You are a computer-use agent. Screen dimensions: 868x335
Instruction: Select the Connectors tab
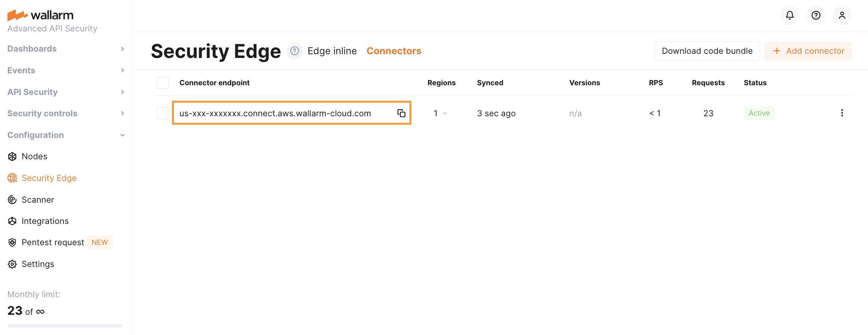pos(394,51)
